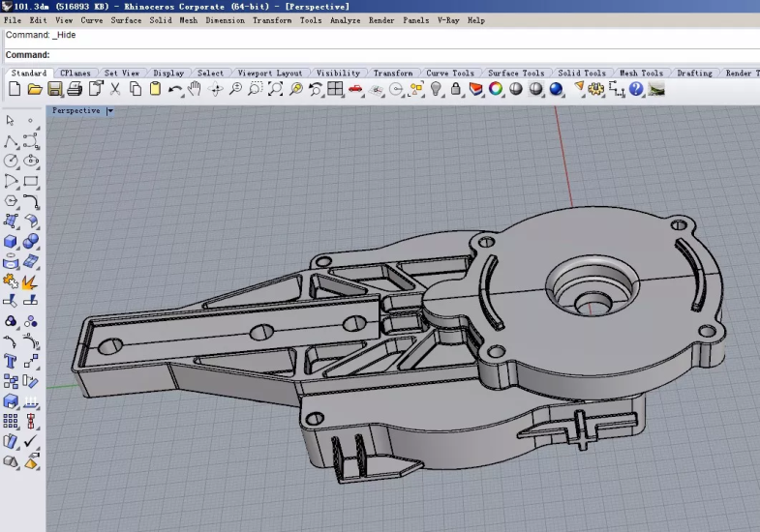Expand the Perspective viewport dropdown arrow

tap(110, 111)
